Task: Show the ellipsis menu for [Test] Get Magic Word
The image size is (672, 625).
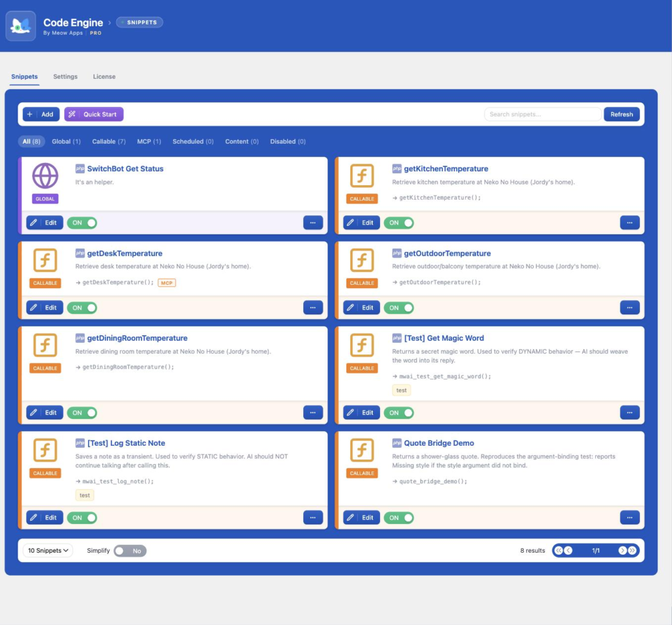Action: pyautogui.click(x=629, y=412)
